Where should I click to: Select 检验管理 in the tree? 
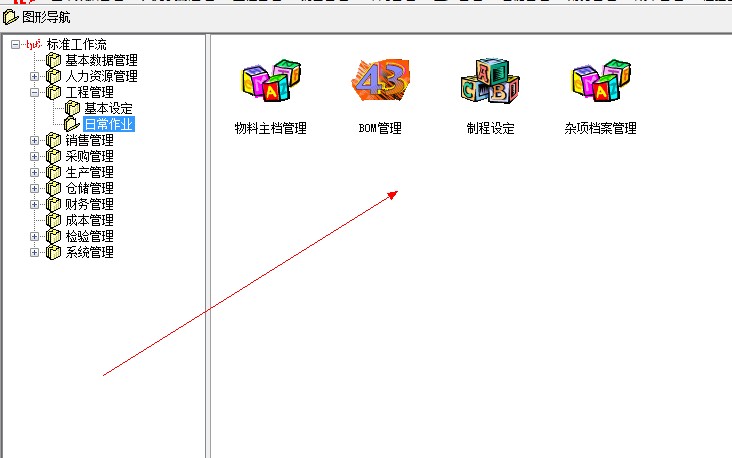(89, 236)
